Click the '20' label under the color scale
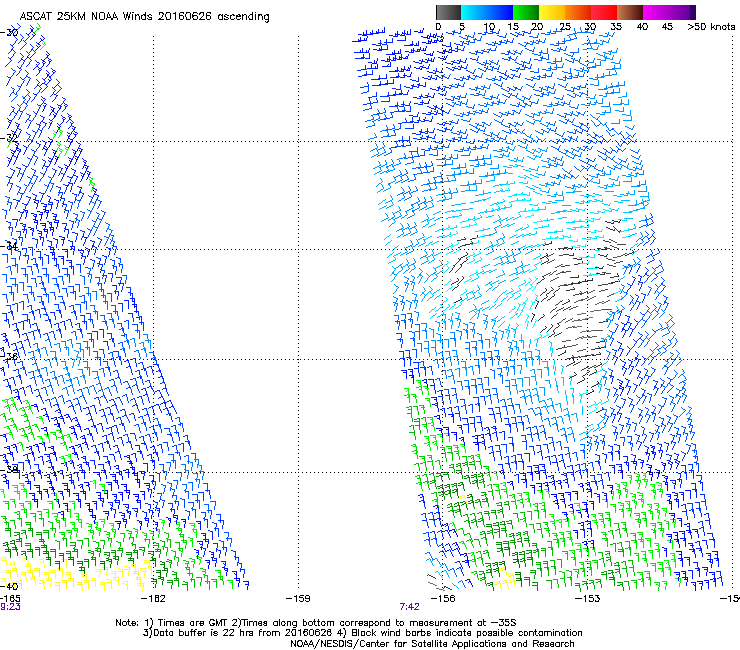This screenshot has width=740, height=650. pos(538,27)
